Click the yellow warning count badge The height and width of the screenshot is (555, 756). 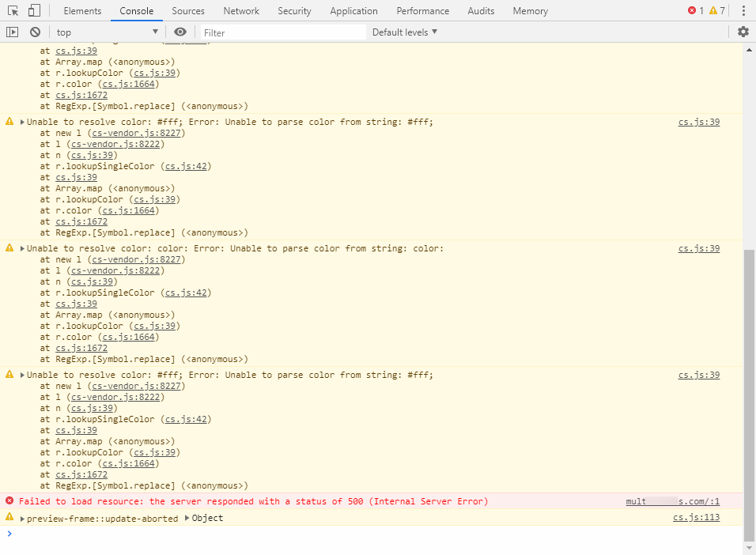click(x=717, y=10)
